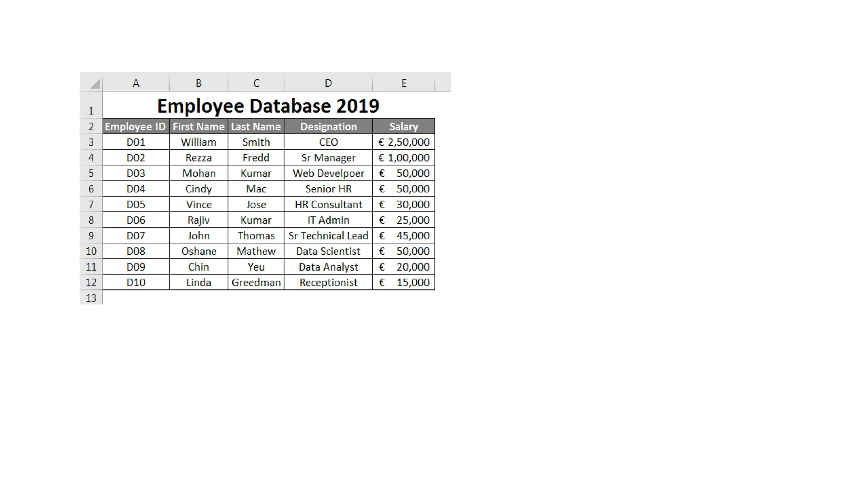Select cell containing Fredd

pos(256,158)
